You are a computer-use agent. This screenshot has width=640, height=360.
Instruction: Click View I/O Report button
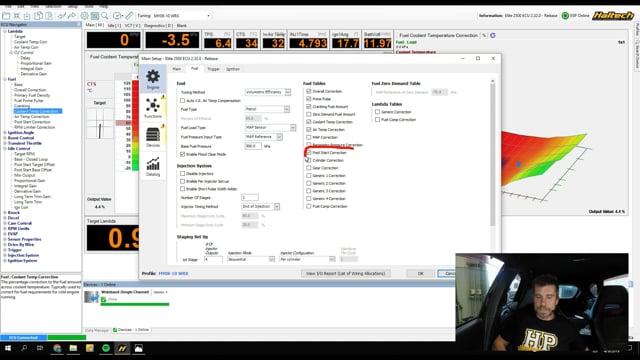point(346,273)
